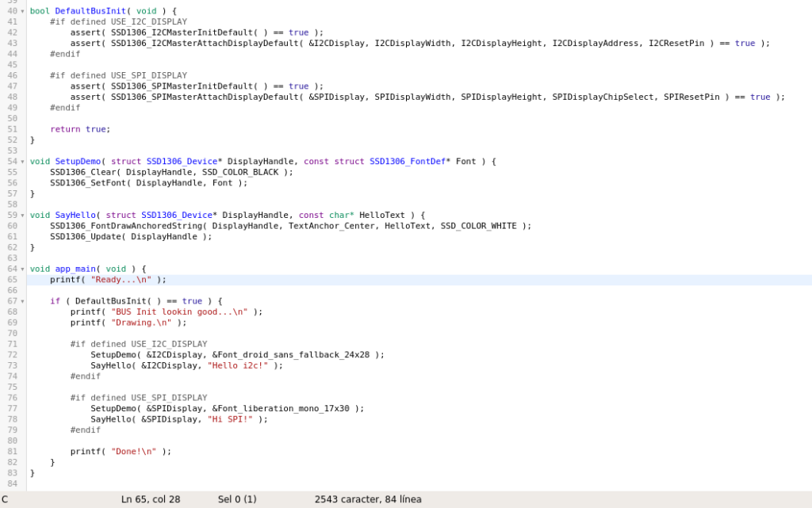Click the C language indicator in status bar
The image size is (812, 508).
[5, 499]
